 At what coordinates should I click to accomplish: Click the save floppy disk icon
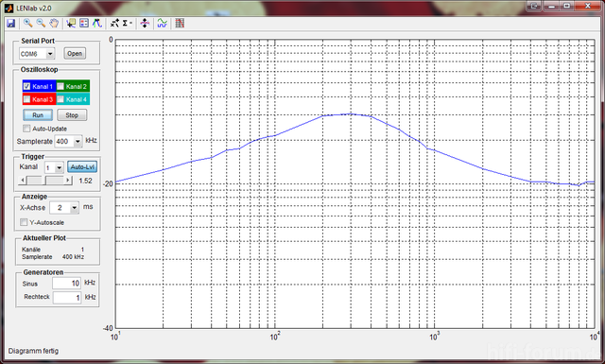10,23
